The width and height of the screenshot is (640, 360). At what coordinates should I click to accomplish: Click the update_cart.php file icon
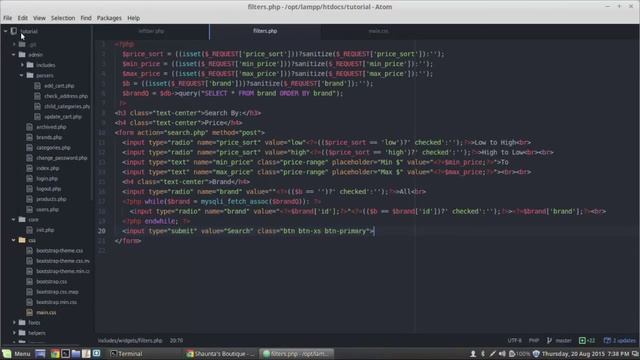coord(38,116)
